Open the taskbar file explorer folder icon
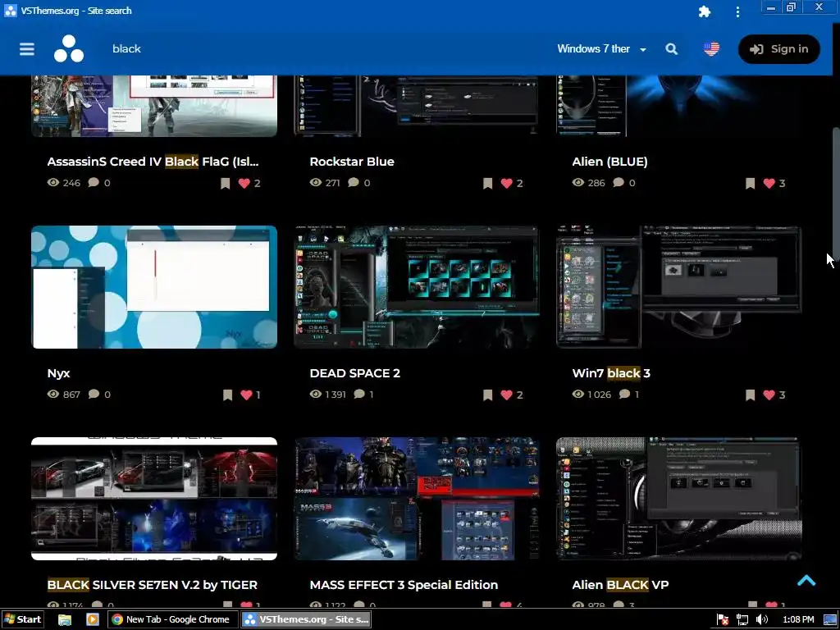Image resolution: width=840 pixels, height=630 pixels. point(65,620)
